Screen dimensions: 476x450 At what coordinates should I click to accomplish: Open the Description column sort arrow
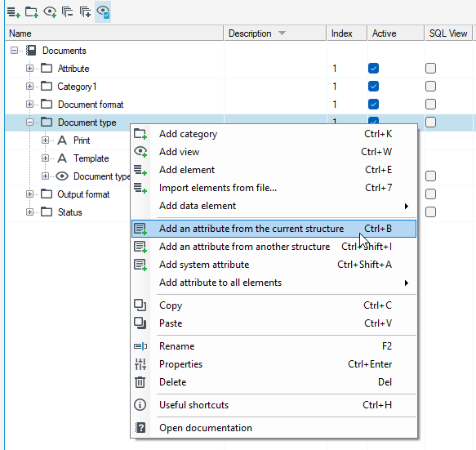pyautogui.click(x=282, y=33)
